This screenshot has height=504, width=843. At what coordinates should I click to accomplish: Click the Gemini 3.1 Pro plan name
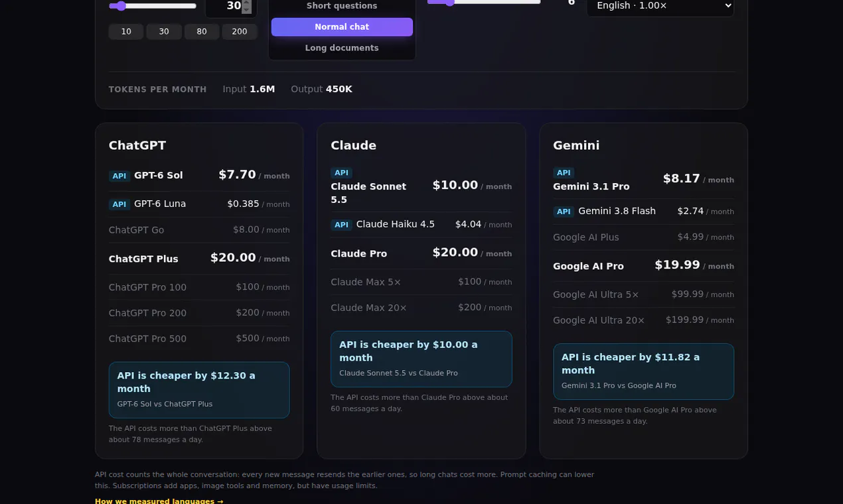(591, 187)
